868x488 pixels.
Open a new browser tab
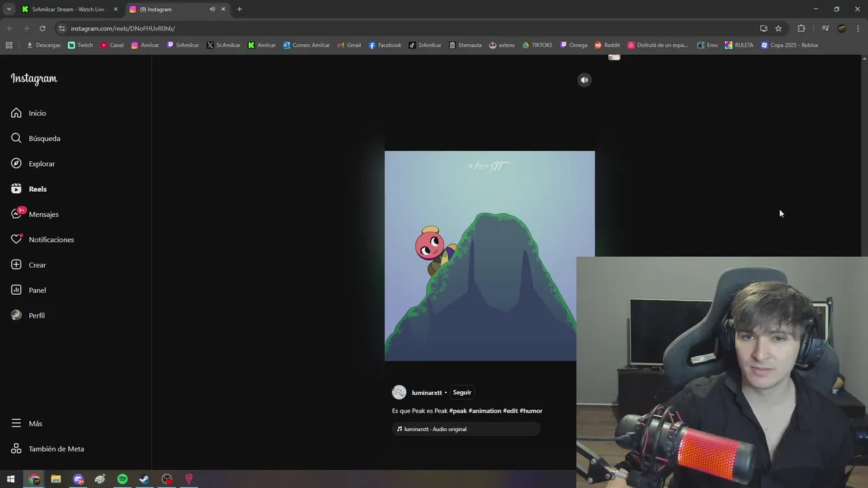pos(239,9)
